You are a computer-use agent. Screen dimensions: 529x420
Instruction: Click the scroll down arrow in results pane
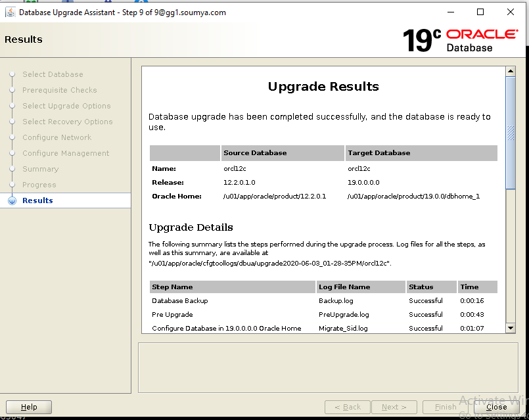pyautogui.click(x=511, y=328)
